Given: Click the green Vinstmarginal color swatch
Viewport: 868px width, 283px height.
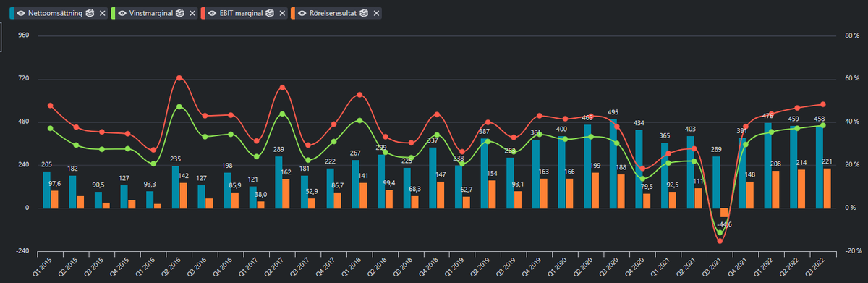Looking at the screenshot, I should 113,13.
